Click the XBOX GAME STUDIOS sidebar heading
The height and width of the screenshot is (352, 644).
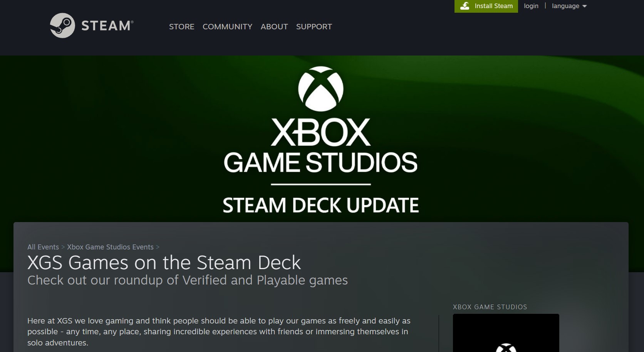(x=490, y=307)
